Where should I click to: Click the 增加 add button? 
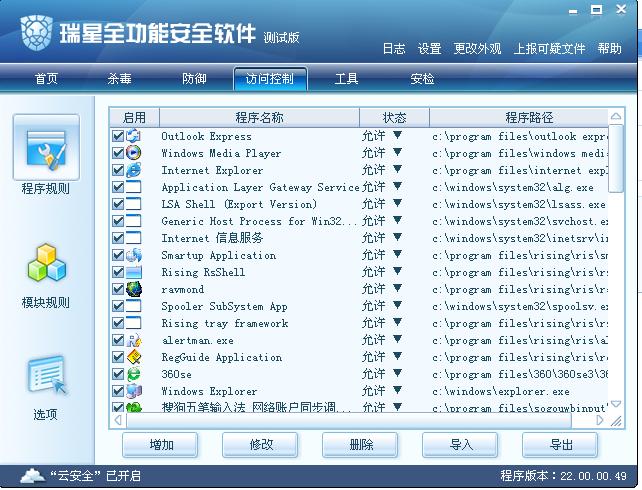(x=160, y=445)
